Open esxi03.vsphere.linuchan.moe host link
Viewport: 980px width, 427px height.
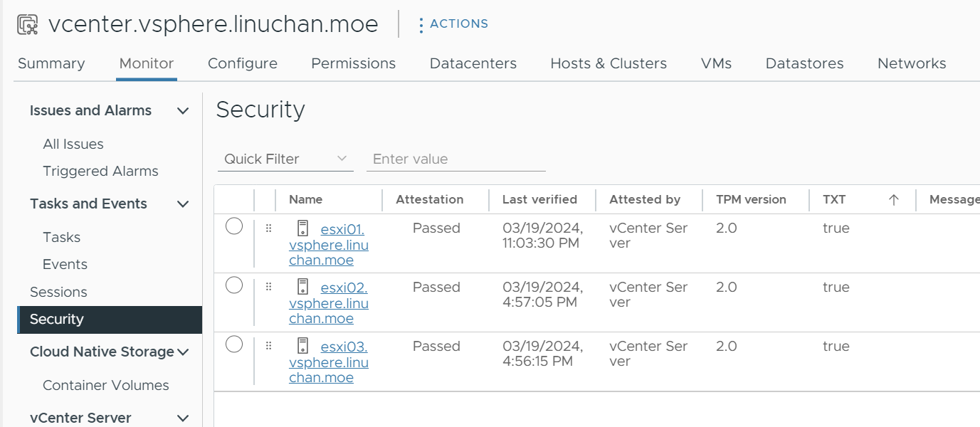click(x=329, y=363)
